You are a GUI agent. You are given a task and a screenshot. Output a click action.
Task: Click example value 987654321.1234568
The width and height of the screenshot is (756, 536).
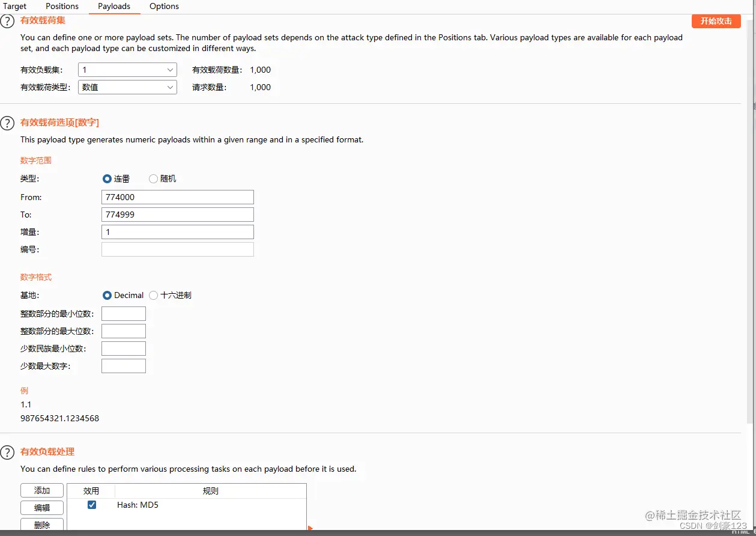pyautogui.click(x=60, y=418)
